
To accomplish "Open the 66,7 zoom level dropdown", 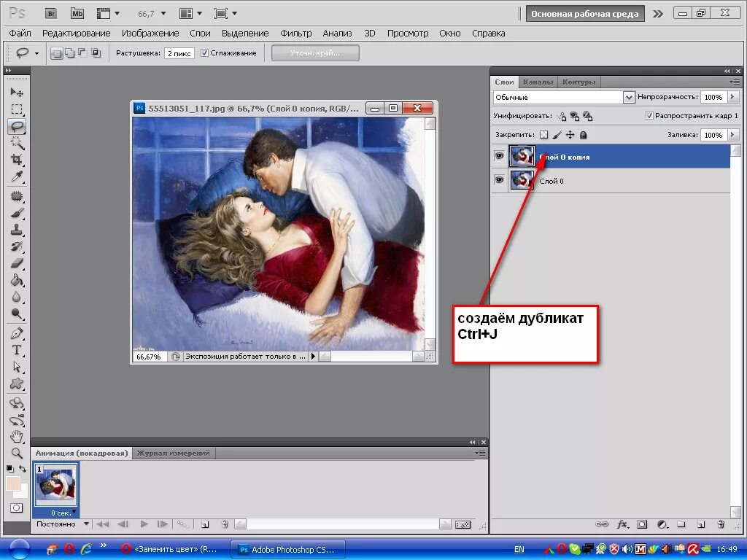I will pyautogui.click(x=163, y=13).
